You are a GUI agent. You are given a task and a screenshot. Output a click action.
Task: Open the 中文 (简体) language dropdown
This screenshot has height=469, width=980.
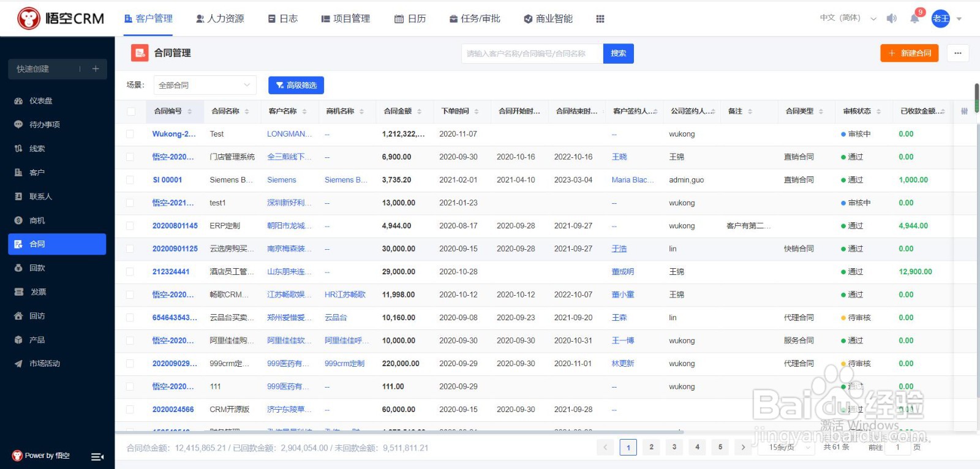(x=848, y=18)
